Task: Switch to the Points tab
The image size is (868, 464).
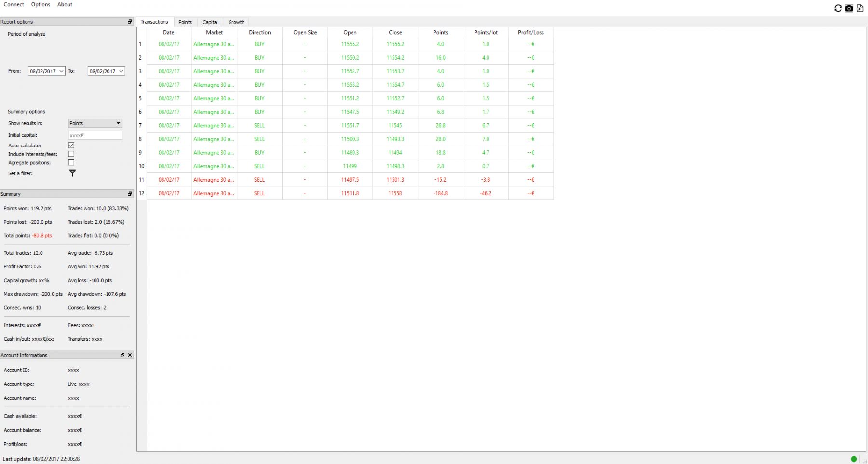Action: click(185, 22)
